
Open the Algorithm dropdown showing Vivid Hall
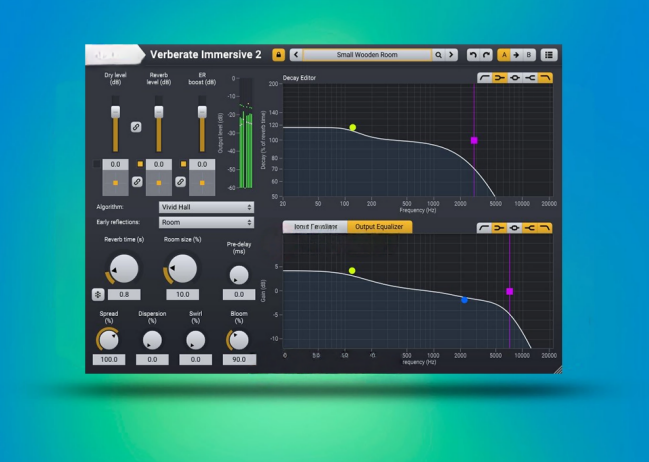point(206,207)
